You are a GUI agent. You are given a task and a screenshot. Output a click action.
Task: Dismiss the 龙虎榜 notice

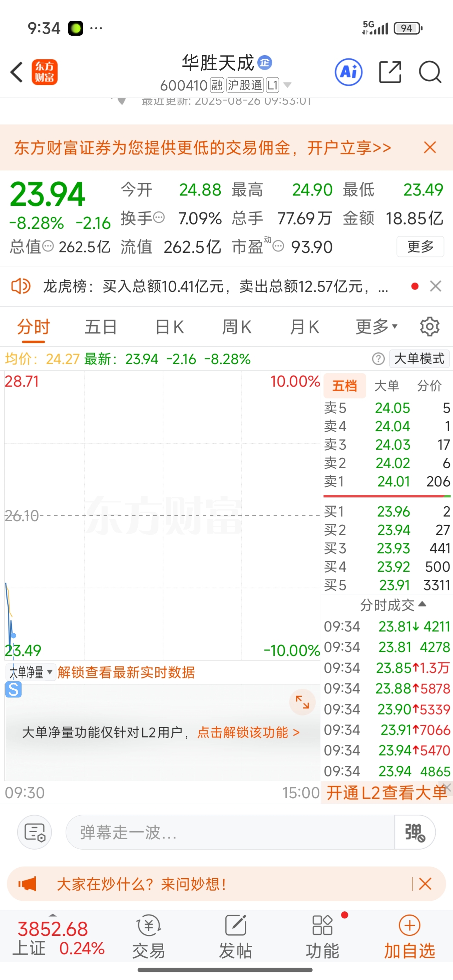click(435, 286)
